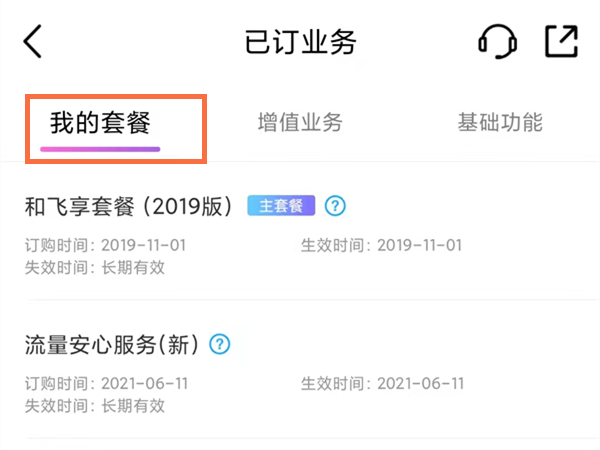Tap the share icon in header
600x450 pixels.
coord(561,42)
